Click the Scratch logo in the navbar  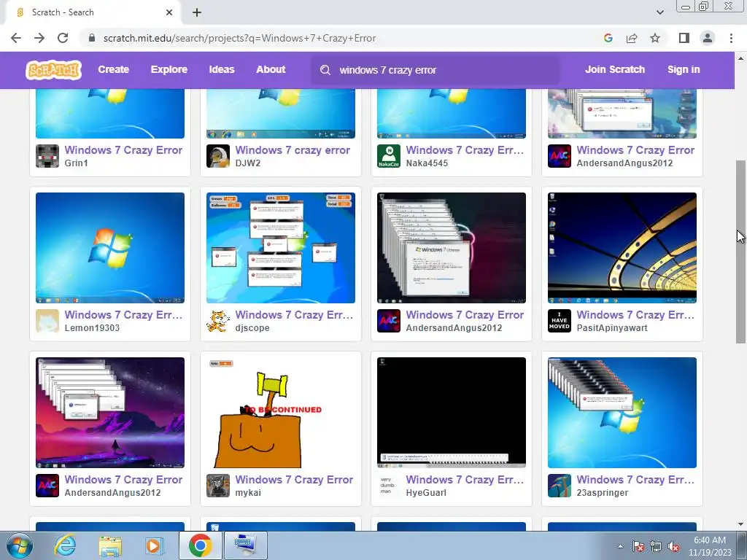(x=53, y=69)
